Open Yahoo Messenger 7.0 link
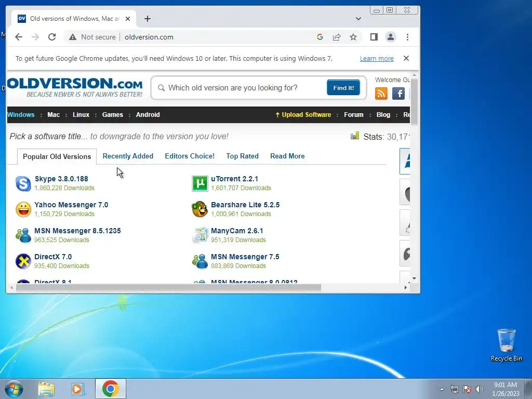Image resolution: width=532 pixels, height=399 pixels. tap(71, 205)
